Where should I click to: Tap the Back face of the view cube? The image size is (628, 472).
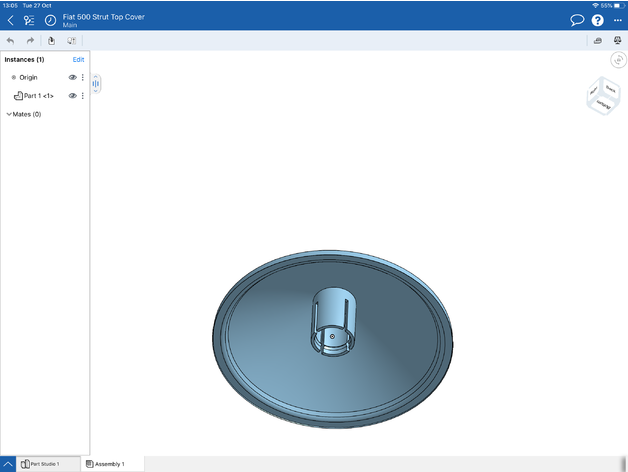pyautogui.click(x=610, y=89)
